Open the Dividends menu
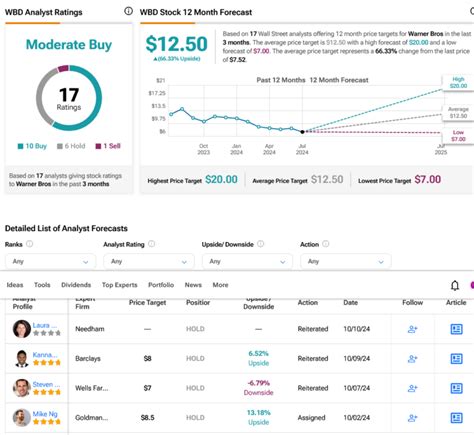This screenshot has width=474, height=435. point(76,285)
